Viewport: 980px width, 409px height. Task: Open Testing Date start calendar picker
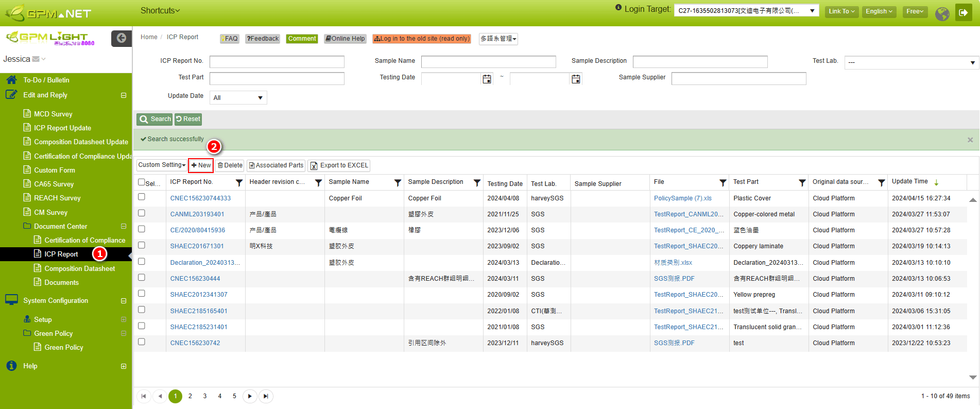click(487, 79)
